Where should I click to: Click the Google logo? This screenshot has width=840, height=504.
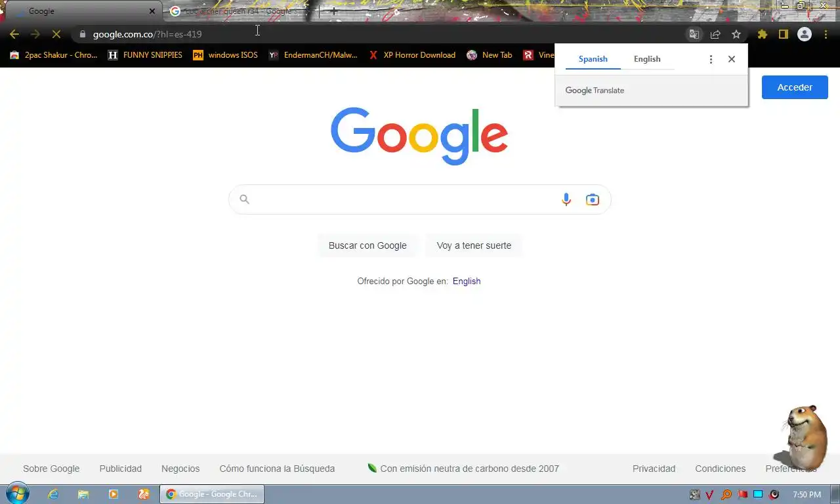(419, 136)
